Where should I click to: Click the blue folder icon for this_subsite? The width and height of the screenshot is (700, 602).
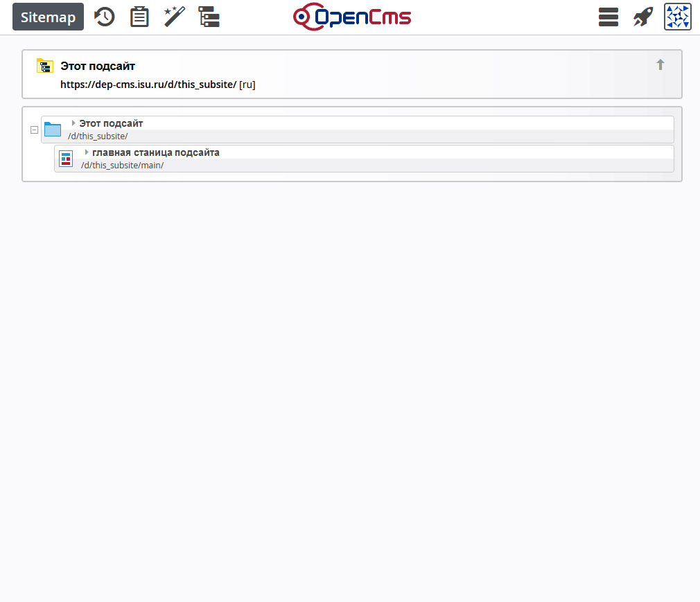(x=53, y=129)
